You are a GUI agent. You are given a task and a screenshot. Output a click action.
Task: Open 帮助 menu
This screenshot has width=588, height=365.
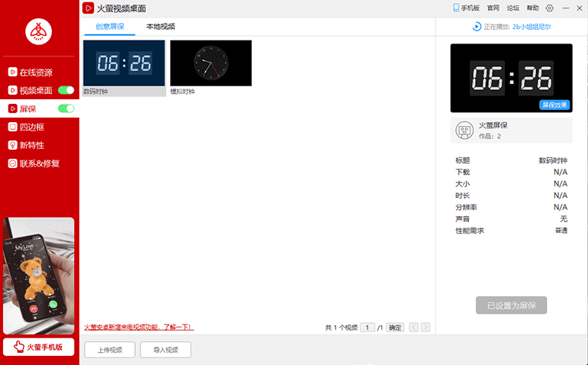pyautogui.click(x=532, y=8)
